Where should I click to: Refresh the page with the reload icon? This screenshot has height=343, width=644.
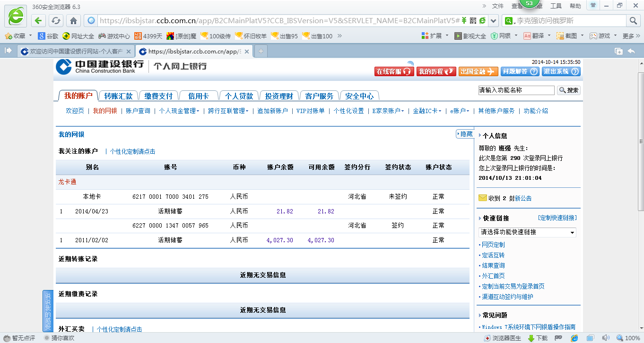(x=56, y=20)
